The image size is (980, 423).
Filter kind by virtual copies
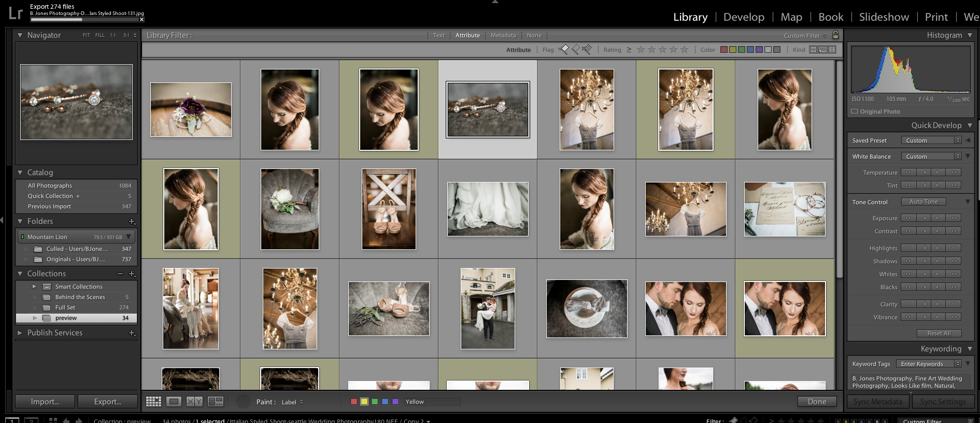tap(822, 50)
